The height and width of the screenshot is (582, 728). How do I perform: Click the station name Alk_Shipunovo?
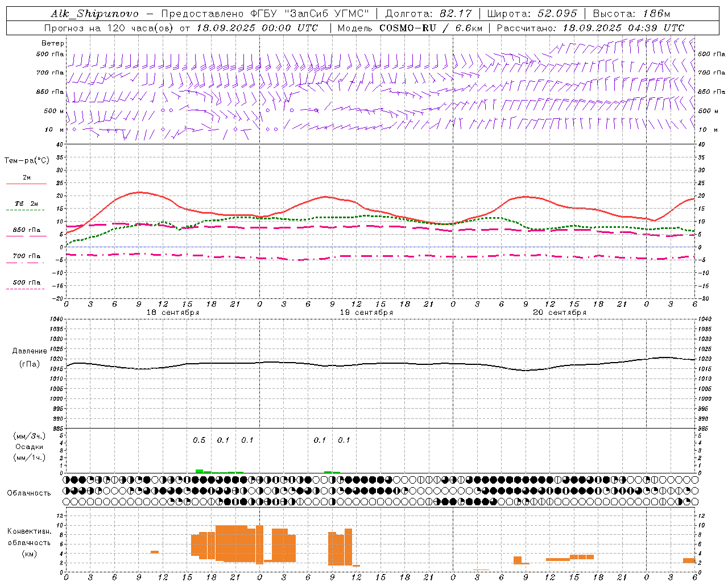(94, 14)
